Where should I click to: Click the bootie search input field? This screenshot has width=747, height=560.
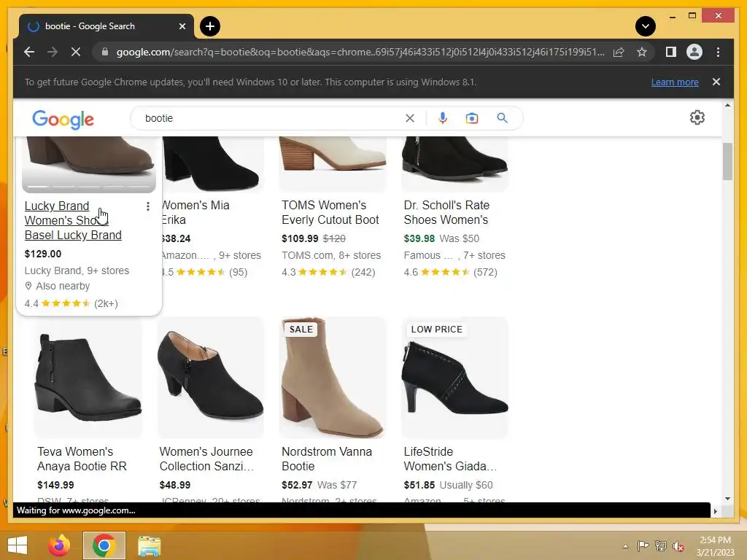click(271, 118)
